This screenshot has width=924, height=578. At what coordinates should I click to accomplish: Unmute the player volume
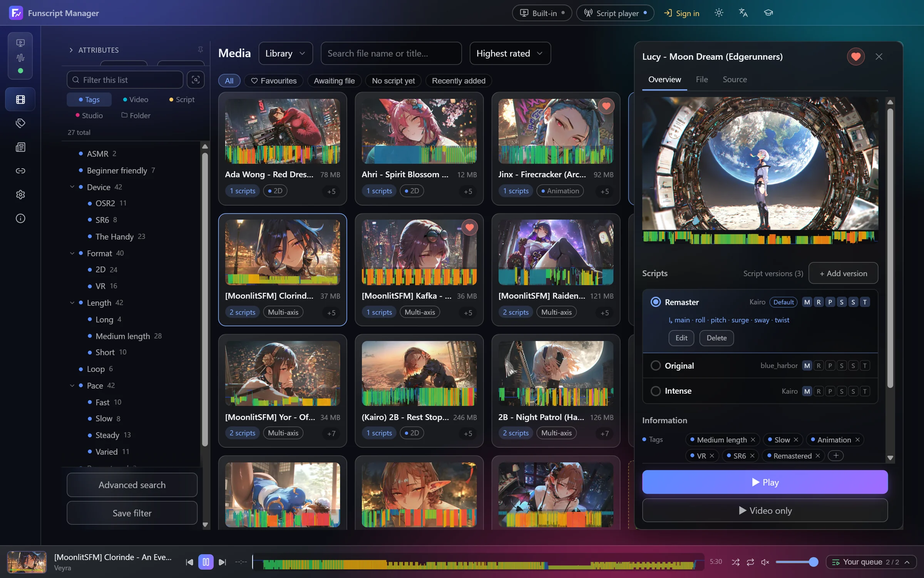pos(765,562)
